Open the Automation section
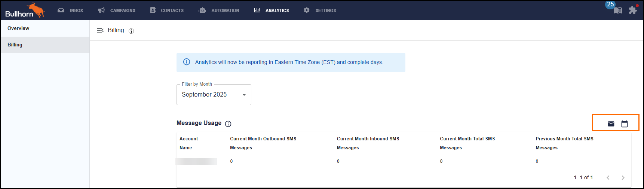Image resolution: width=644 pixels, height=189 pixels. pos(219,10)
